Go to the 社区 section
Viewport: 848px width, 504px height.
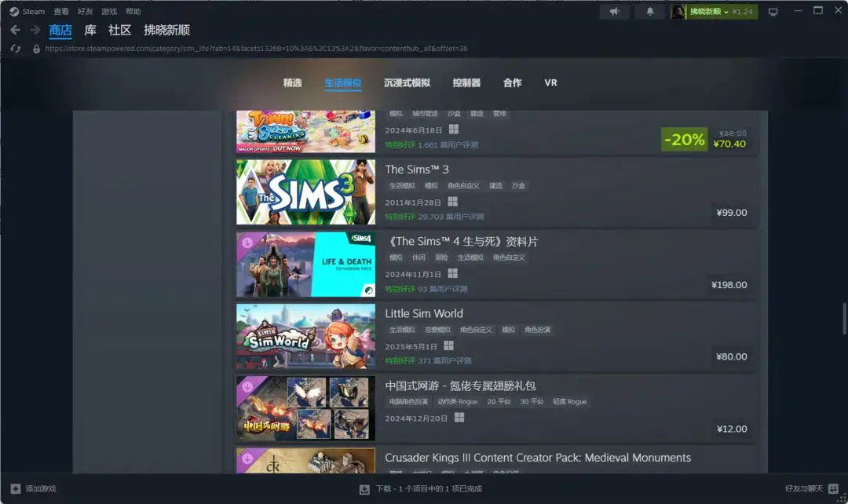pyautogui.click(x=120, y=31)
